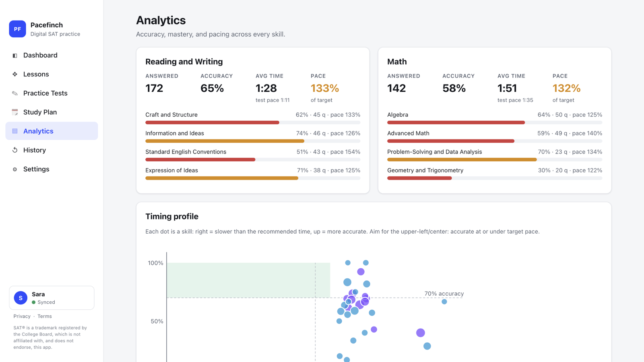Select the Algebra skill label
The image size is (644, 362).
click(398, 115)
